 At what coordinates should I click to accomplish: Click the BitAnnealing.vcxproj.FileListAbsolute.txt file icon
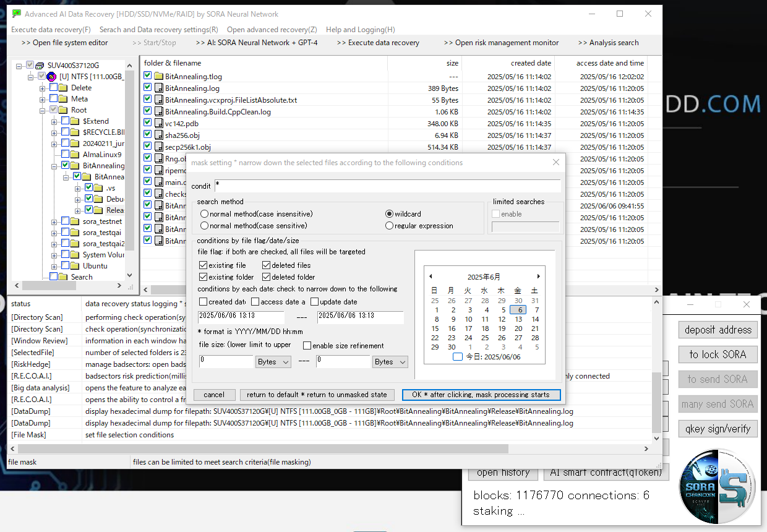(x=158, y=100)
